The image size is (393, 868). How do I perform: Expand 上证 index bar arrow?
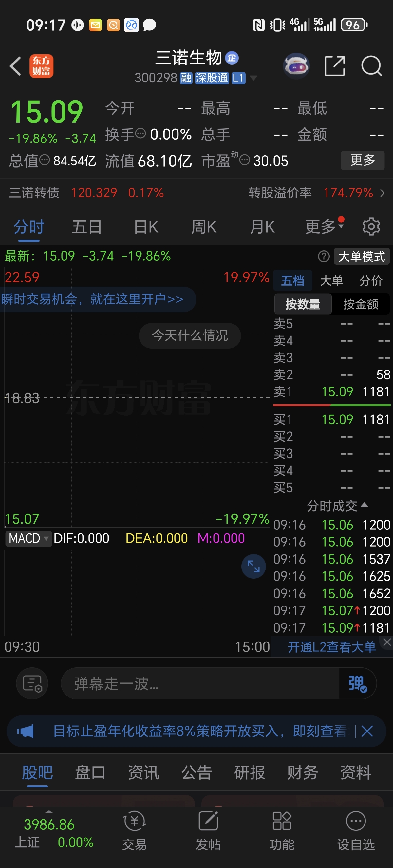(49, 811)
